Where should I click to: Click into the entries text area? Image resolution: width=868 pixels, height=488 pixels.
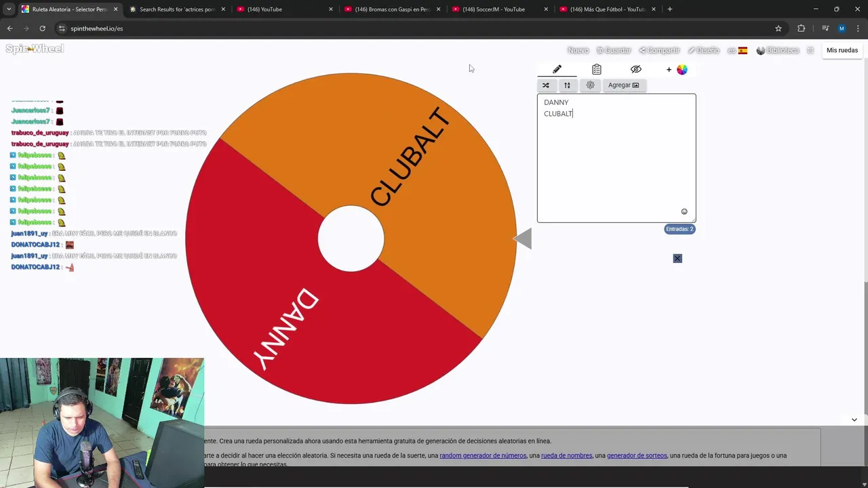616,158
